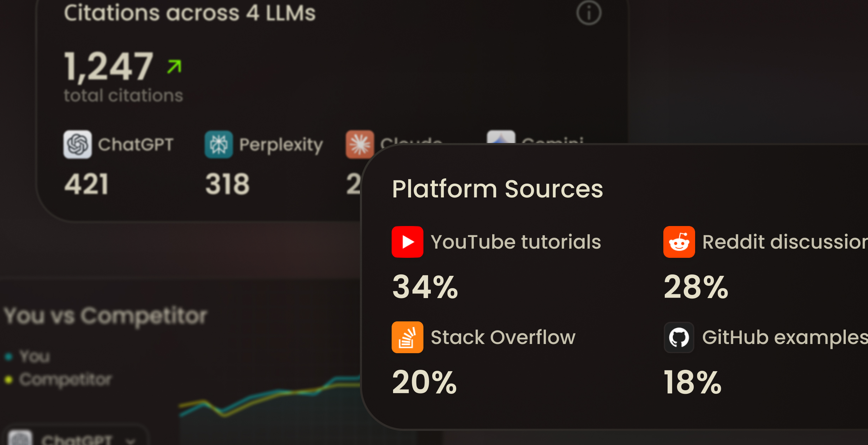Select the YouTube tutorials label

[516, 242]
